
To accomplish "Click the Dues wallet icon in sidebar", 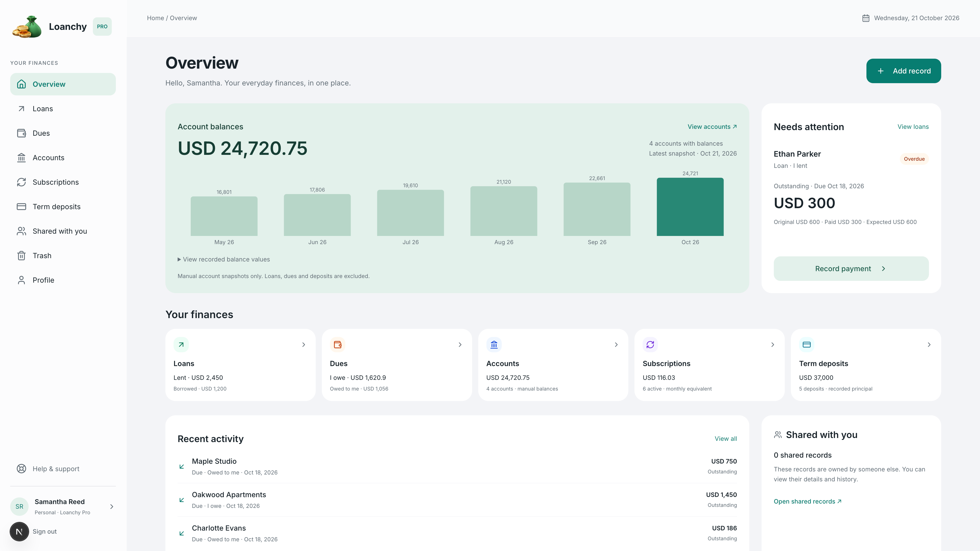I will 21,133.
